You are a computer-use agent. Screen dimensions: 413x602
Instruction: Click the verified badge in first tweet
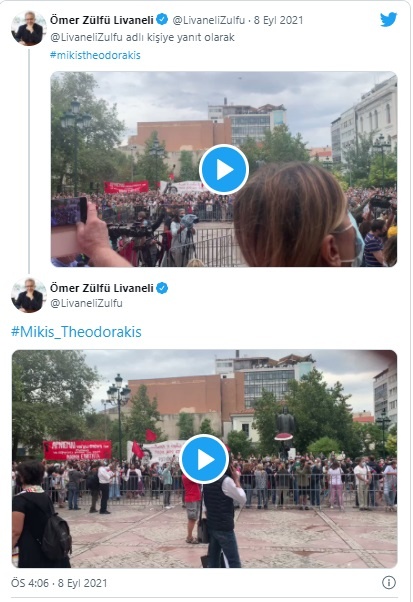pos(162,19)
